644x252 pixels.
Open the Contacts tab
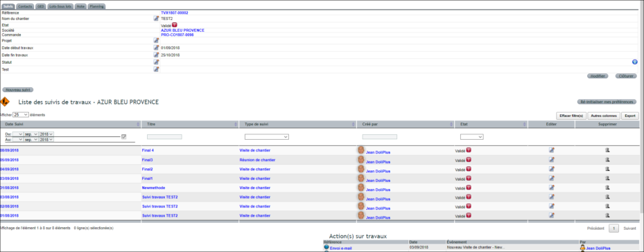pos(25,6)
